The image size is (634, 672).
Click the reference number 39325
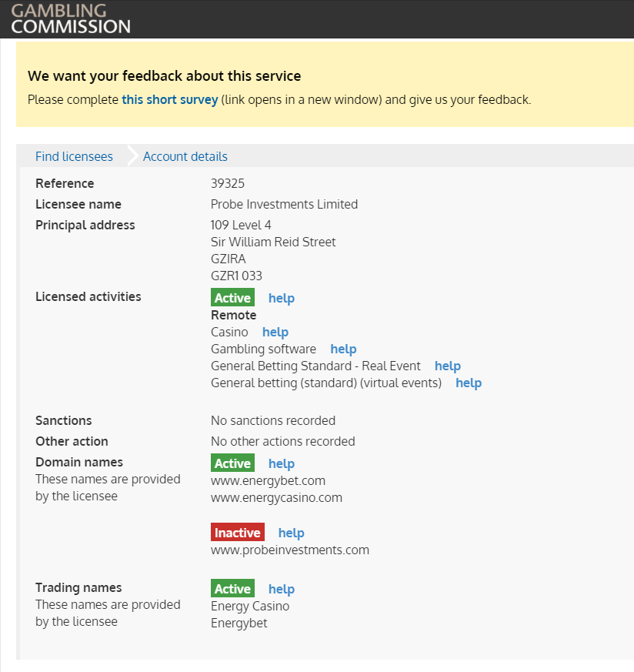tap(228, 183)
